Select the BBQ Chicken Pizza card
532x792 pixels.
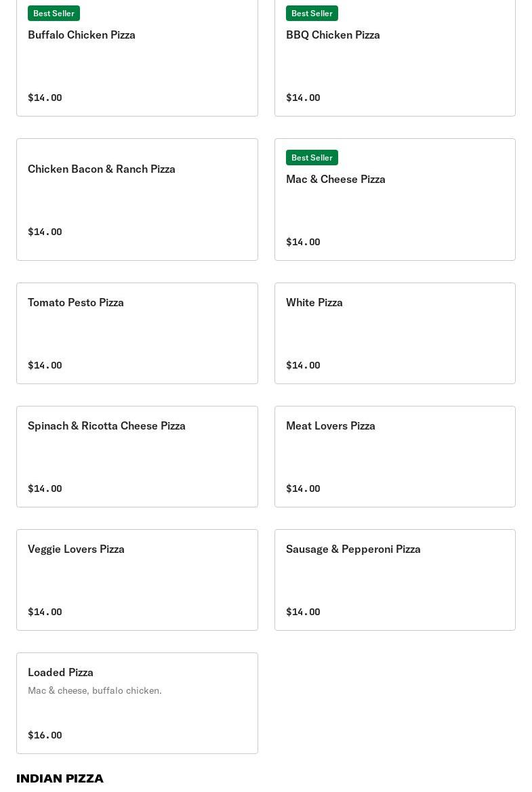coord(333,35)
